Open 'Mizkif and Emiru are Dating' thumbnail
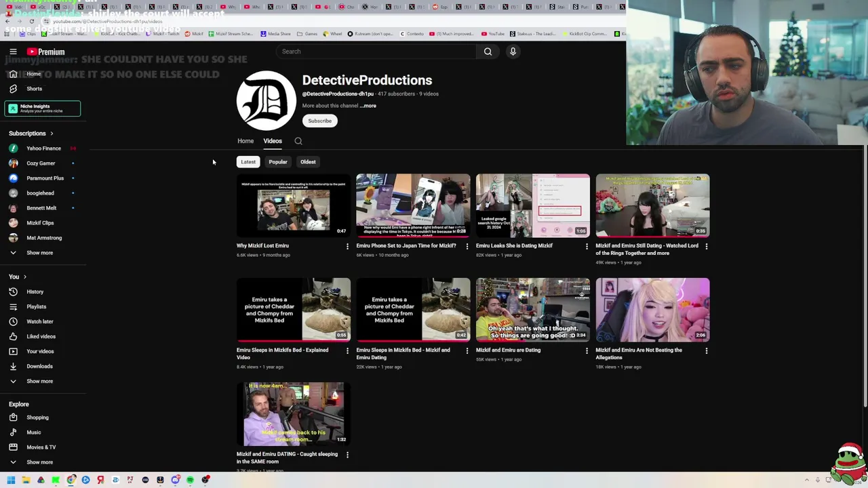 [533, 310]
